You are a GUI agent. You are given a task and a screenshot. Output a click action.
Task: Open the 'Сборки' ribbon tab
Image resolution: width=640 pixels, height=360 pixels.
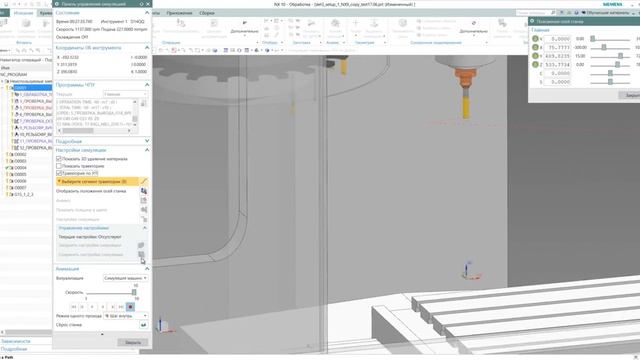(x=207, y=13)
